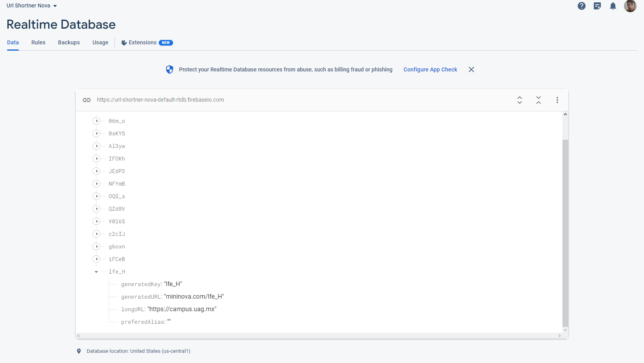
Task: Expand the NFYmB node
Action: (96, 184)
